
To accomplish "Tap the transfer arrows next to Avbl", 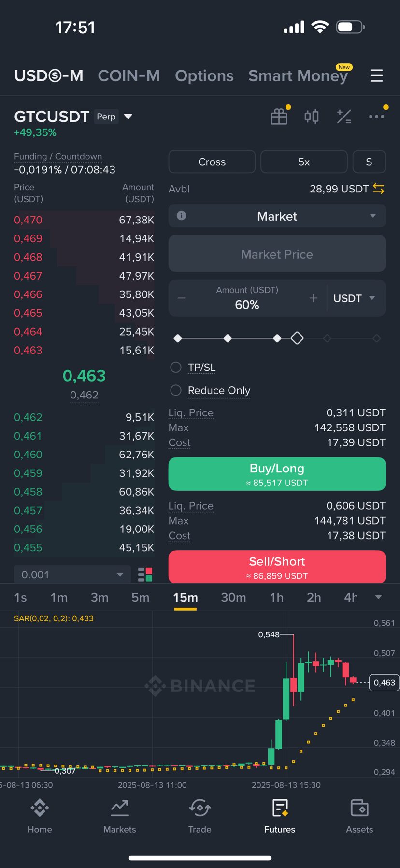I will coord(379,189).
